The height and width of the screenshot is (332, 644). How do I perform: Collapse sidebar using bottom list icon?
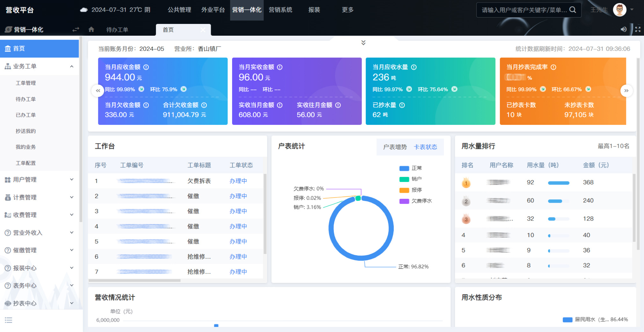click(x=9, y=320)
